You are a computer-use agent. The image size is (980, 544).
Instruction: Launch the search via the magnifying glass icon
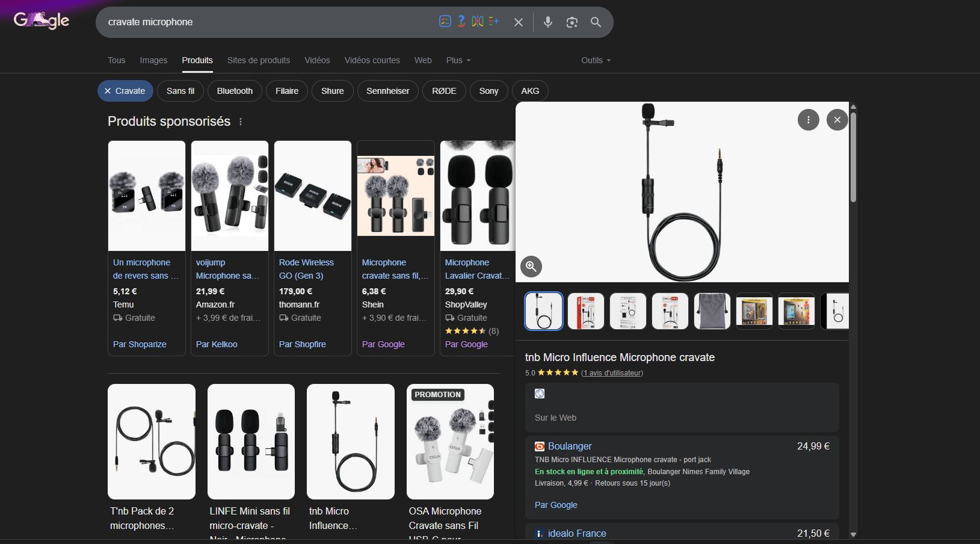(x=596, y=22)
